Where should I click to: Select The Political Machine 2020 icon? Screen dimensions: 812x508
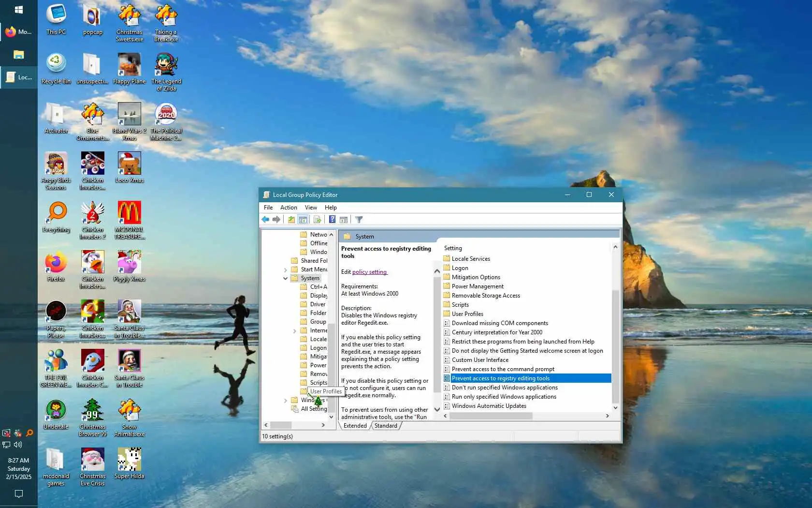166,121
